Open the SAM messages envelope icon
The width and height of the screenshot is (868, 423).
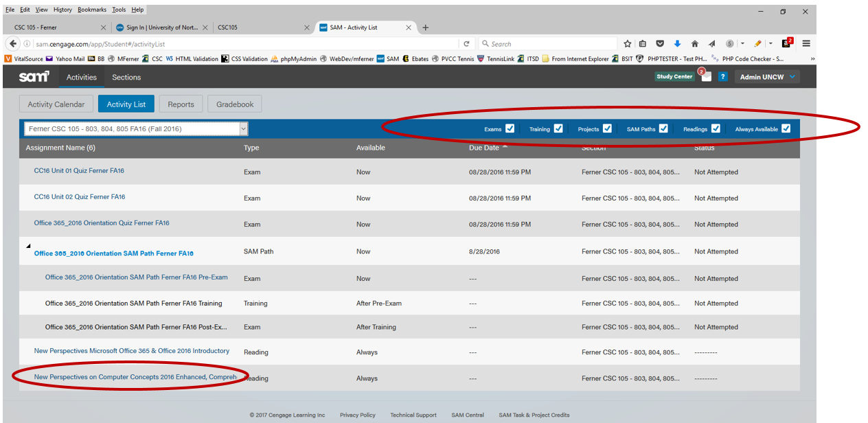pyautogui.click(x=706, y=77)
